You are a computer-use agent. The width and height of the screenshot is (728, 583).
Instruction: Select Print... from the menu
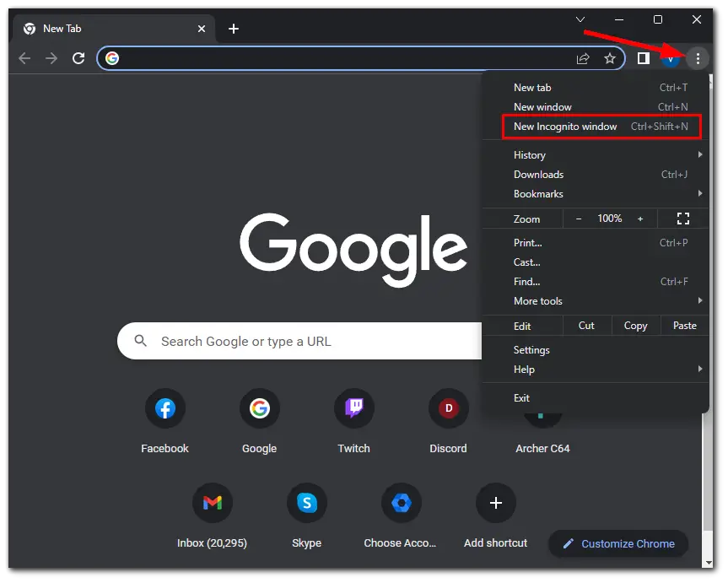(596, 243)
